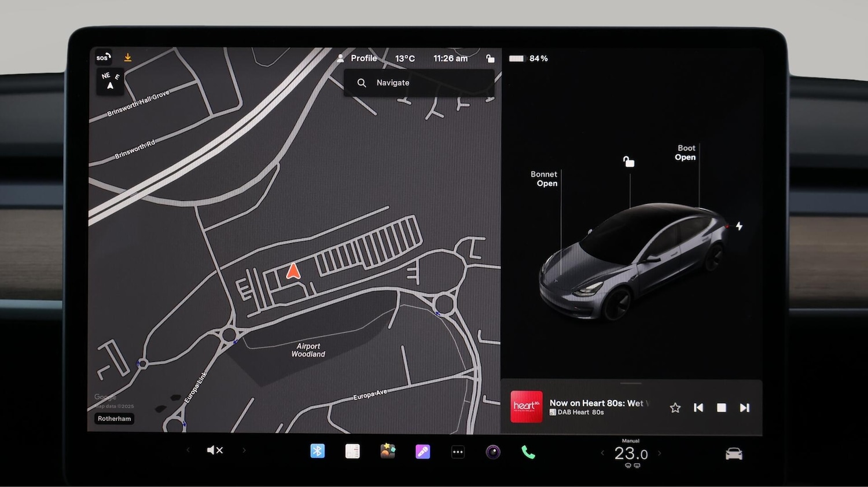Launch the purple karaoke microphone app
The width and height of the screenshot is (868, 487).
(423, 452)
